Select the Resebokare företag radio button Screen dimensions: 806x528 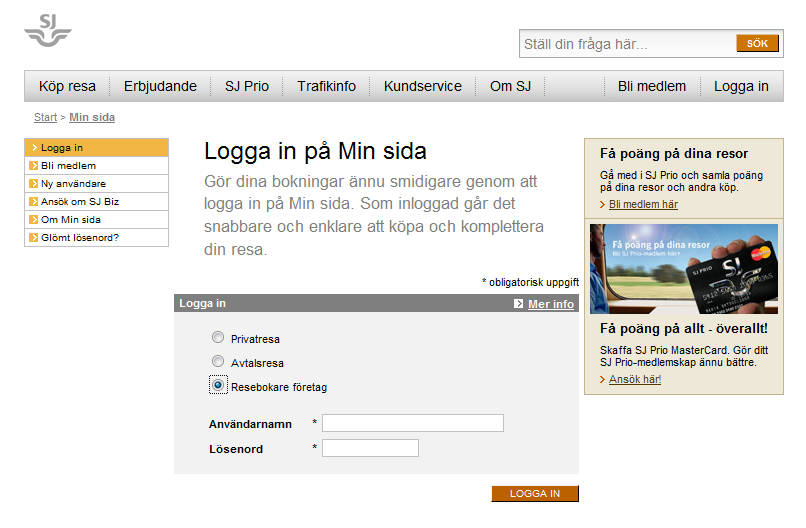point(218,385)
